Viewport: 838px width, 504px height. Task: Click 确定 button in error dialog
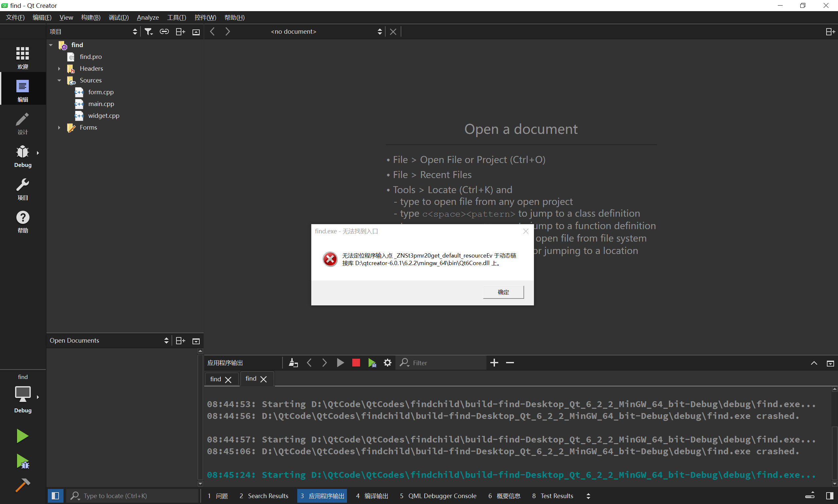tap(503, 292)
